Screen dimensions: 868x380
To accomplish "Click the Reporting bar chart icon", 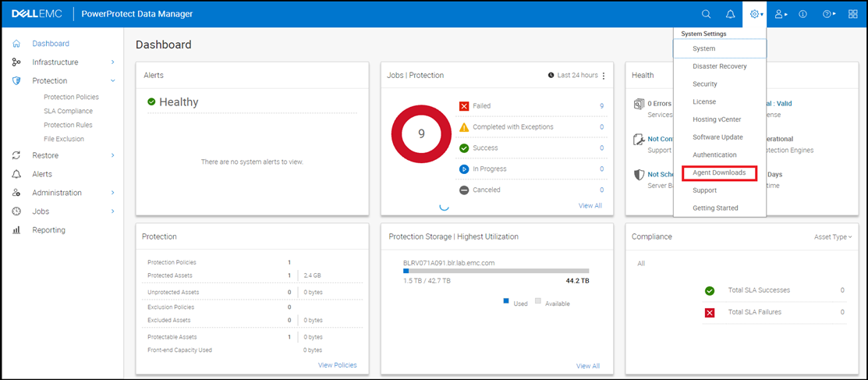I will pyautogui.click(x=16, y=230).
